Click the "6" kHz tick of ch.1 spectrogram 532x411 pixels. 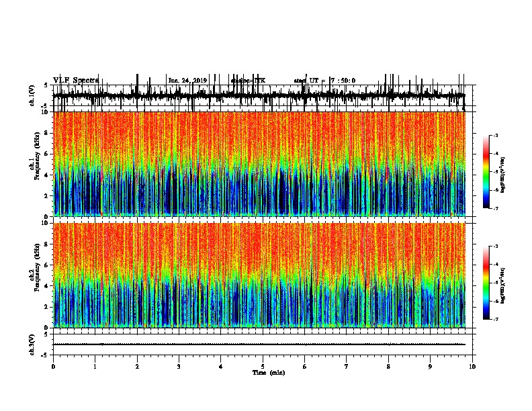click(x=46, y=154)
